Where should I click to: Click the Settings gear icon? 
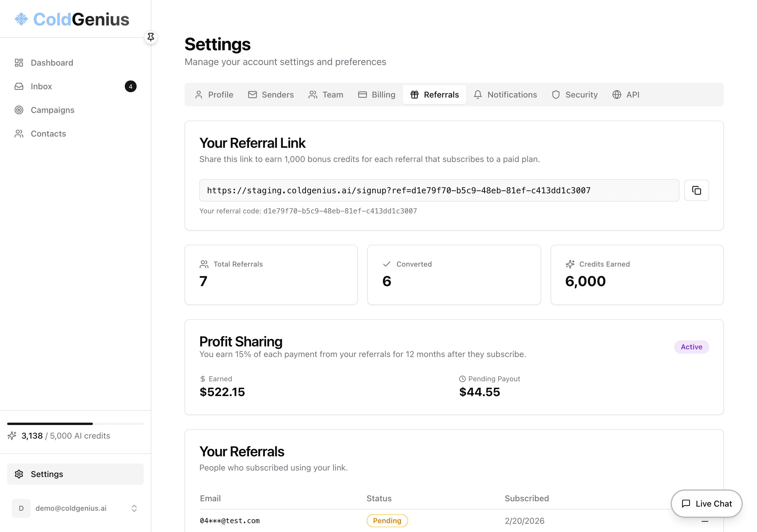click(19, 474)
